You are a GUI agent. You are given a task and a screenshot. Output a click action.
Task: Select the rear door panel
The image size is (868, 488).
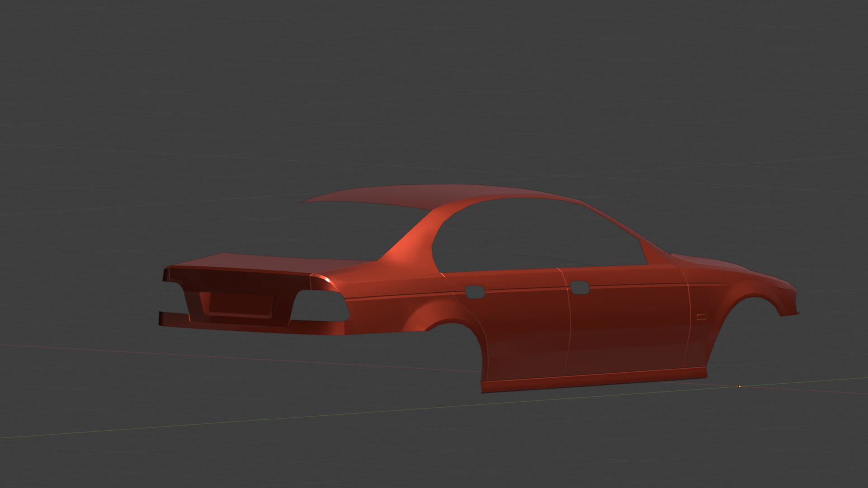524,330
